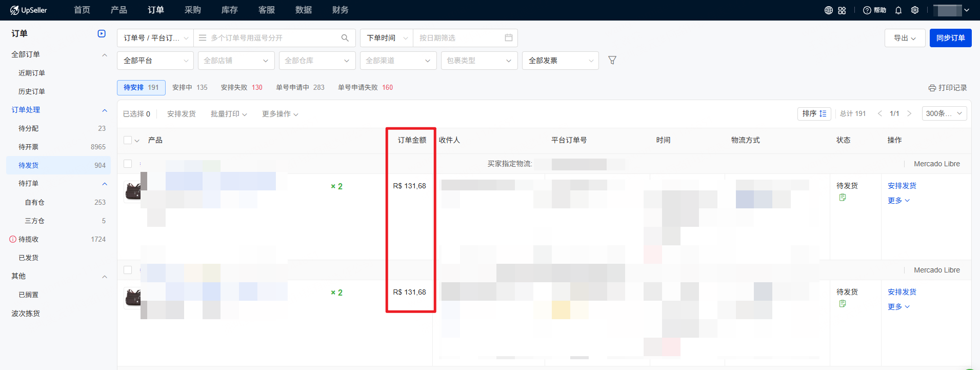Open the 全部平台 platform dropdown
The width and height of the screenshot is (980, 370).
pos(155,61)
